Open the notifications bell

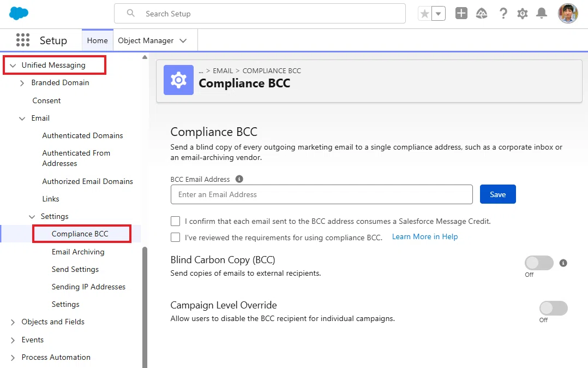coord(542,14)
